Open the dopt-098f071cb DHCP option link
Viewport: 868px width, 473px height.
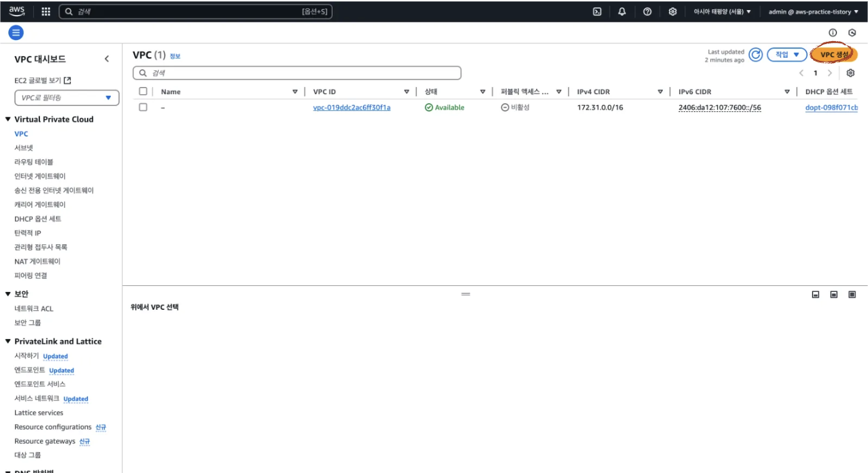(831, 108)
